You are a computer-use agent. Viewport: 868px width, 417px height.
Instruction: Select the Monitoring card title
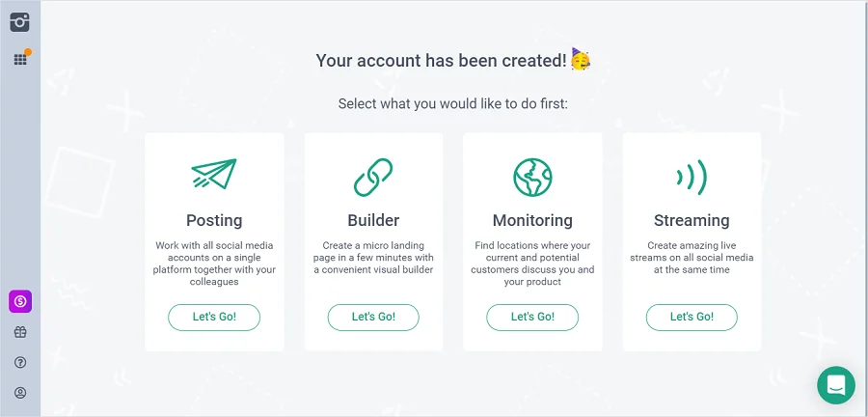[x=532, y=220]
